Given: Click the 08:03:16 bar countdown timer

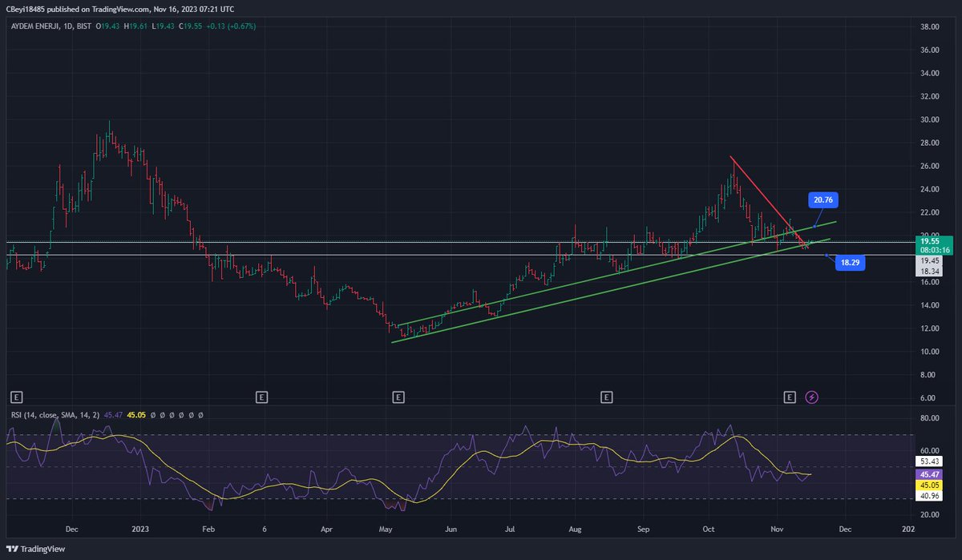Looking at the screenshot, I should click(934, 250).
